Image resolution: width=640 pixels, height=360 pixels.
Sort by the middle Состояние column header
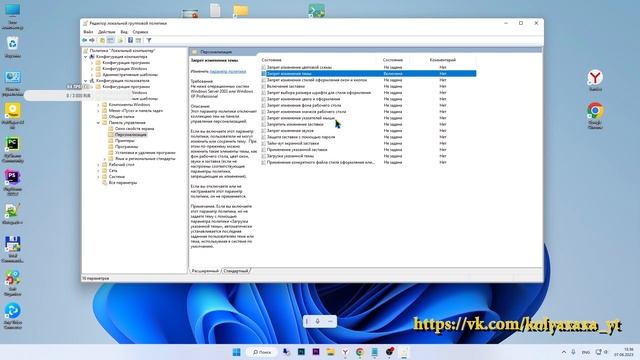point(393,60)
